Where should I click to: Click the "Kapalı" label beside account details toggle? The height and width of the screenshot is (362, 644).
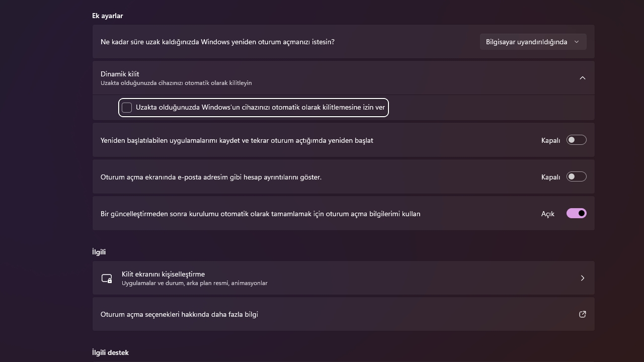click(x=550, y=177)
